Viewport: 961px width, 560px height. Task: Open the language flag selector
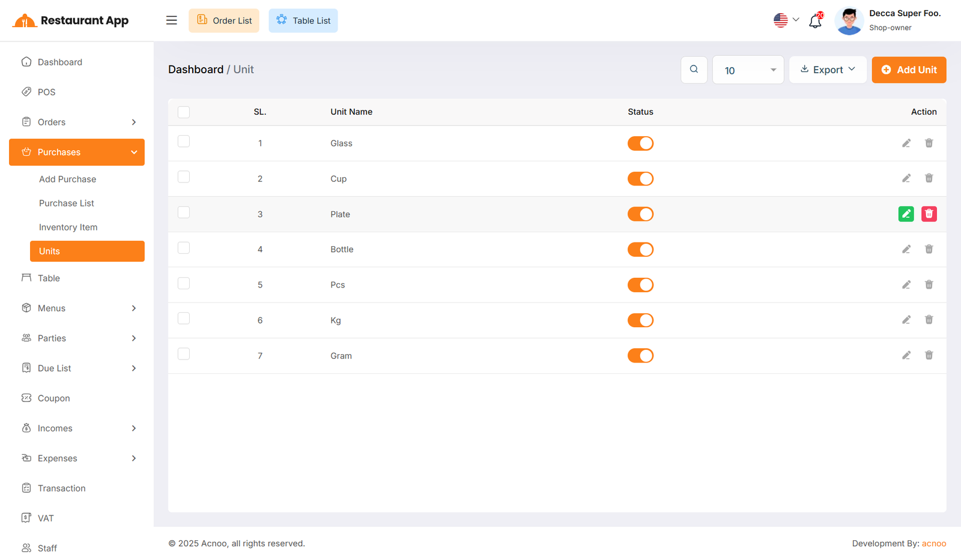786,20
